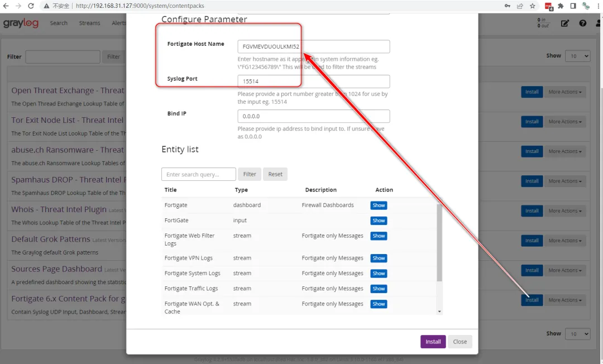Open the bottom Show page-size dropdown

[578, 334]
